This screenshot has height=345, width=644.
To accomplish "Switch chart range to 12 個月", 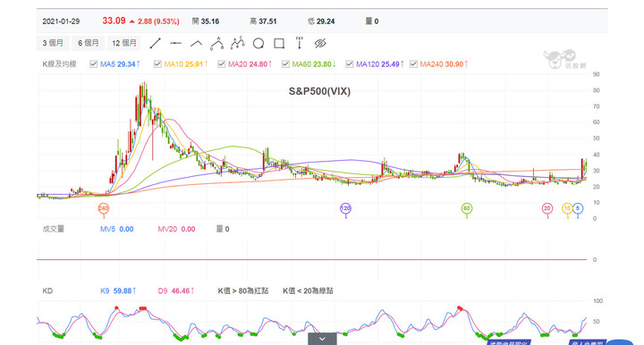I will tap(124, 43).
